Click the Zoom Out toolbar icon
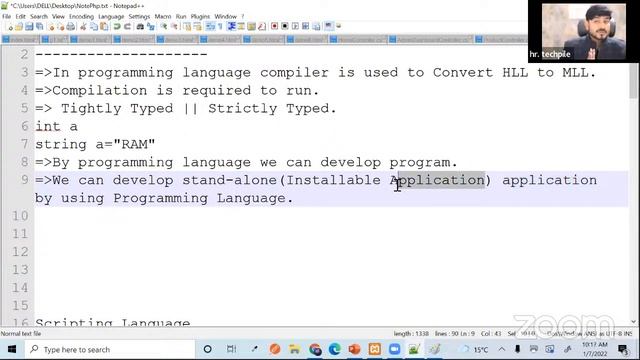 (175, 27)
